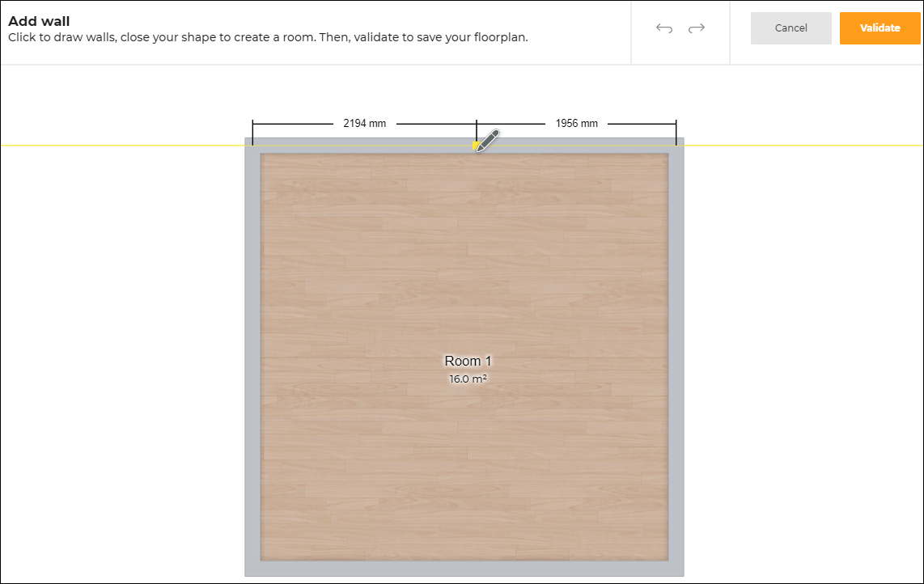Viewport: 924px width, 584px height.
Task: Click the top-left corner of the room wall
Action: point(252,146)
